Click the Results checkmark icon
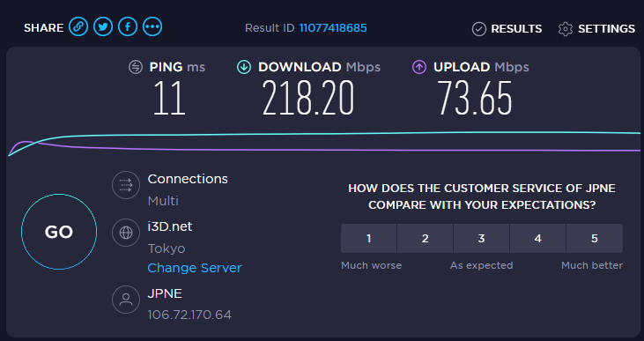 [479, 29]
